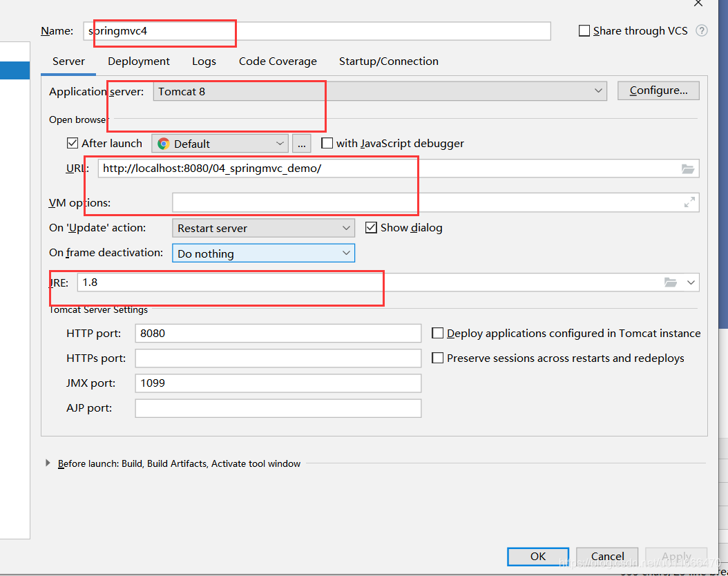Open the On 'Update' action dropdown

263,228
